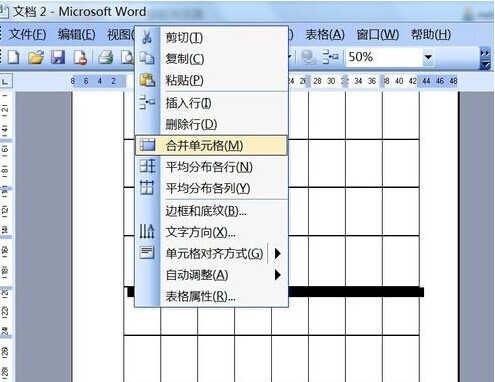Choose 剪切(T) from the context menu
Viewport: 495px width, 382px height.
[211, 37]
